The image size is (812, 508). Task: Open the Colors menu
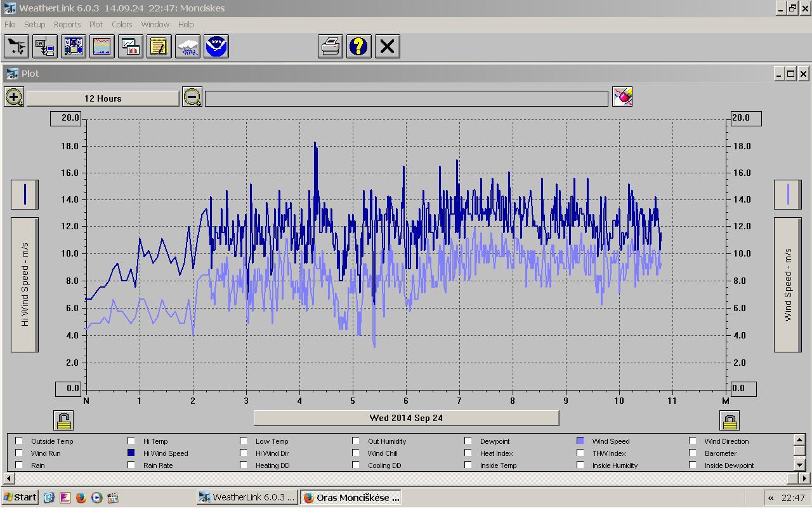pos(122,24)
